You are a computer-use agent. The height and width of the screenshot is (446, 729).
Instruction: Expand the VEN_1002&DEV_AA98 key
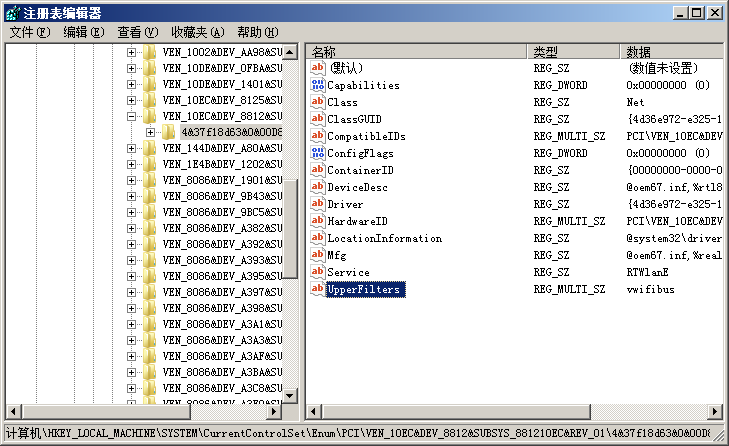(x=132, y=53)
